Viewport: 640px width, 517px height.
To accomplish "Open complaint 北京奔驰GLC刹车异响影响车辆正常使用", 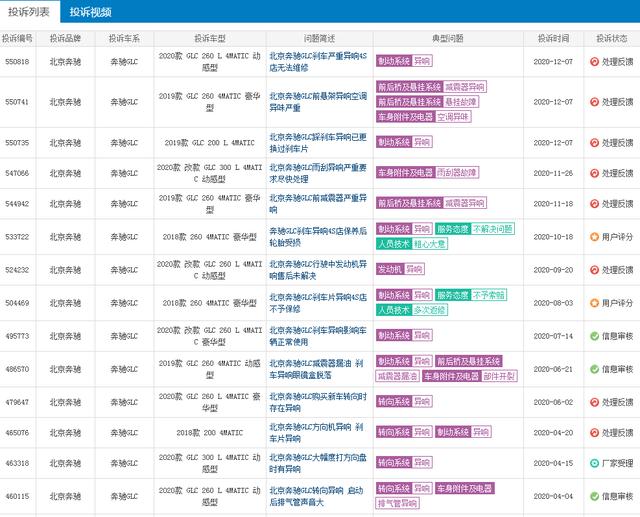I will coord(318,336).
